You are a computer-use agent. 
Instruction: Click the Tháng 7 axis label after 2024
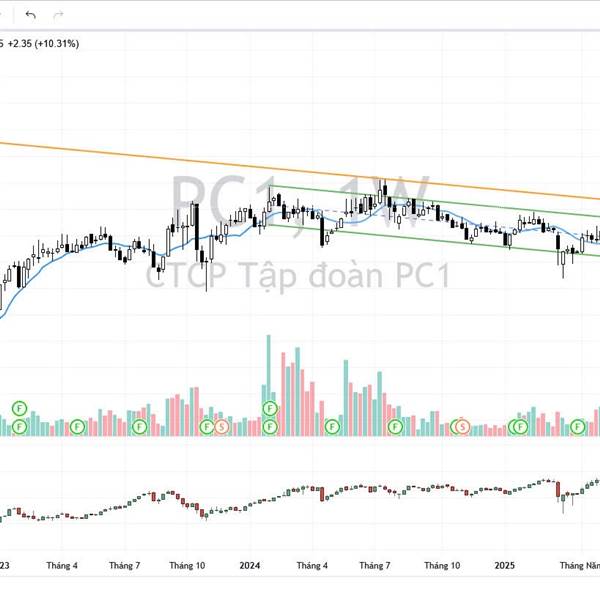375,565
